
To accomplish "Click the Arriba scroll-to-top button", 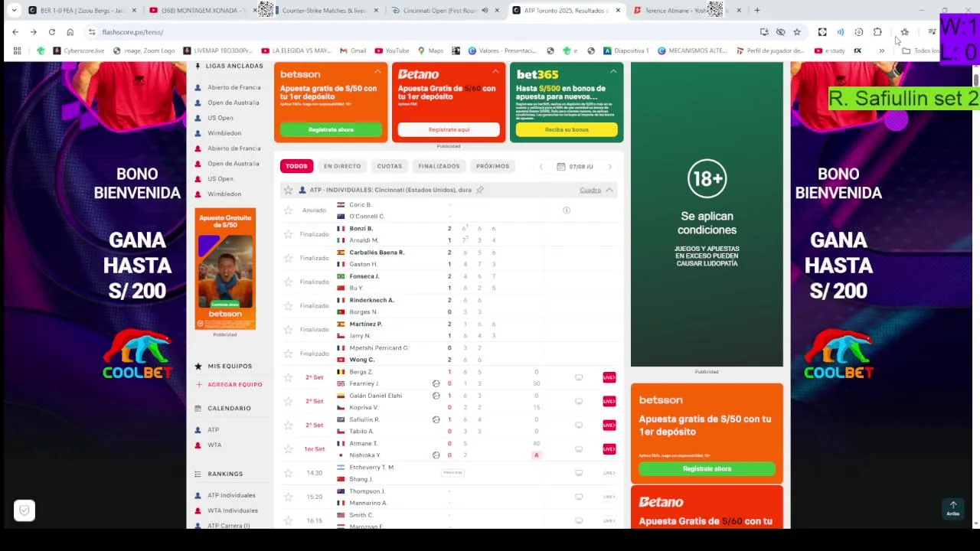I will click(x=953, y=508).
